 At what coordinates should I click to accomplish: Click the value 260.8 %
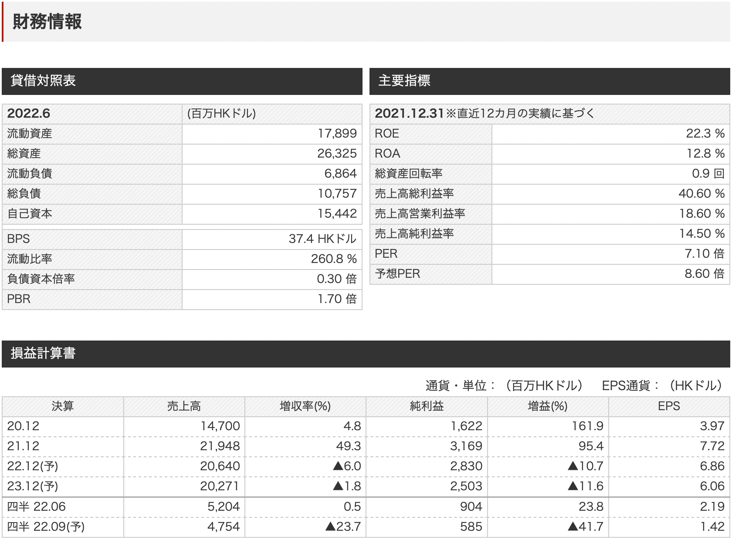(x=334, y=259)
